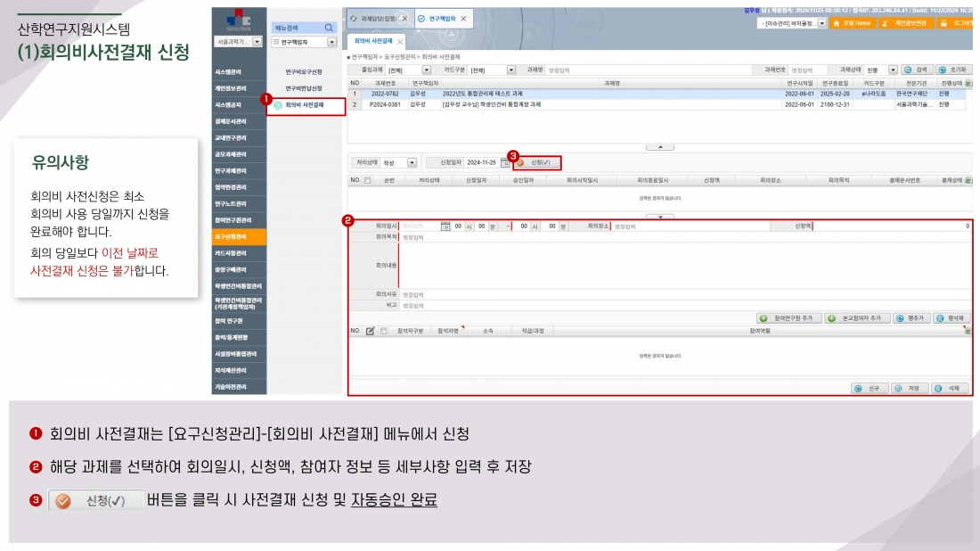Open the 과제상태 진행 dropdown

tap(893, 70)
